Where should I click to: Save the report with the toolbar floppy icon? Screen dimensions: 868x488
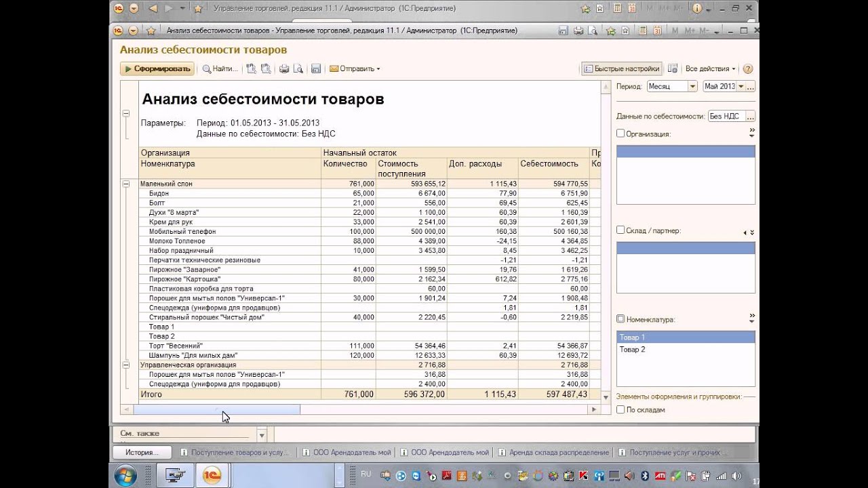pyautogui.click(x=315, y=68)
